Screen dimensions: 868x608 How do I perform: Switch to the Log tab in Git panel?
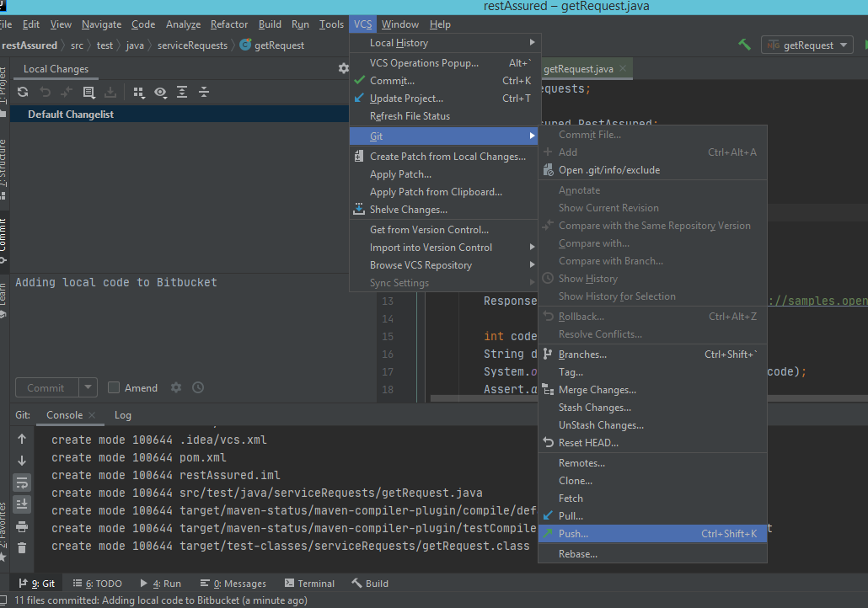click(122, 415)
